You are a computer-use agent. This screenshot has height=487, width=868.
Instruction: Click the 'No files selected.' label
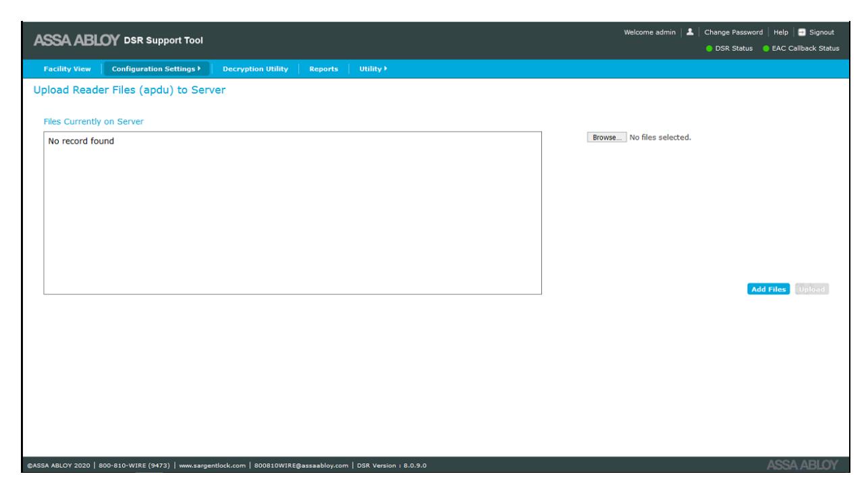tap(661, 138)
